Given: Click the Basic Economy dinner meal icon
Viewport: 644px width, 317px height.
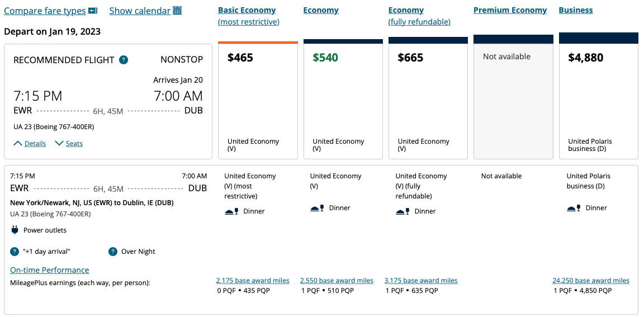Looking at the screenshot, I should click(231, 211).
